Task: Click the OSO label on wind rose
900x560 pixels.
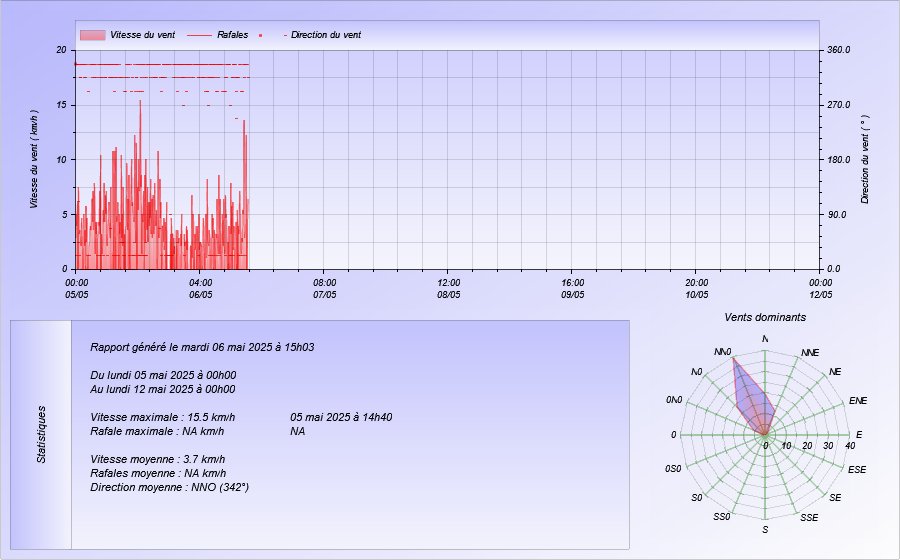Action: 673,469
